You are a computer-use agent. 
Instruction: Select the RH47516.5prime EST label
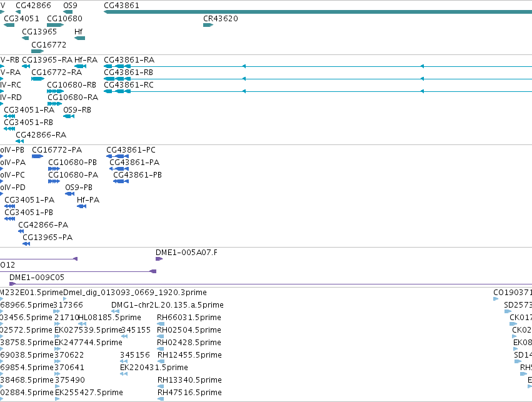pyautogui.click(x=189, y=393)
